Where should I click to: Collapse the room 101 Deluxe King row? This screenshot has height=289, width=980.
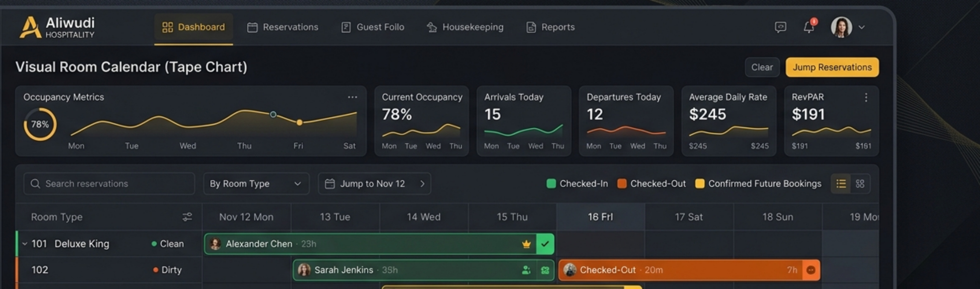(25, 244)
